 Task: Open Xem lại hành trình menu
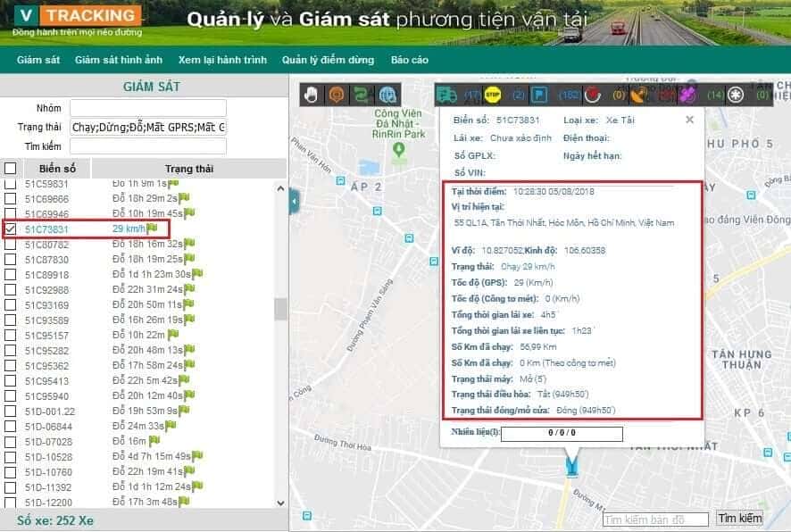point(222,60)
